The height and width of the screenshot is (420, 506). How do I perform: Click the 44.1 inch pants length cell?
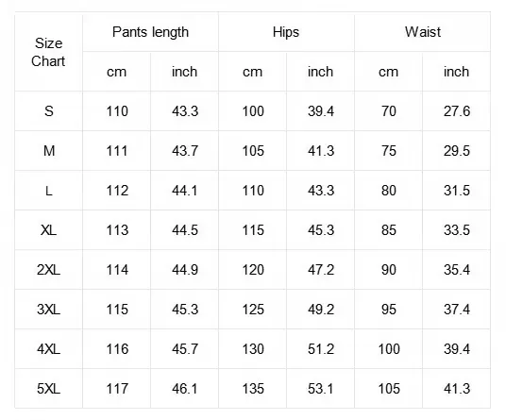click(185, 191)
